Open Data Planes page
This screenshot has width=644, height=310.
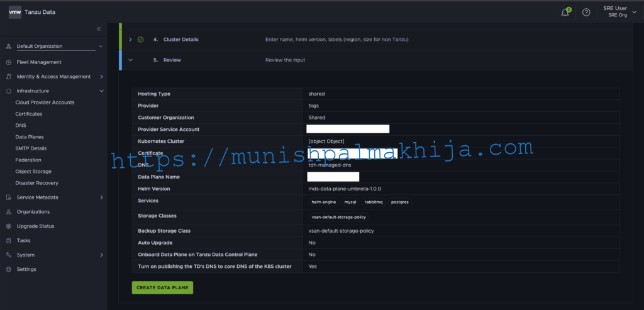30,137
